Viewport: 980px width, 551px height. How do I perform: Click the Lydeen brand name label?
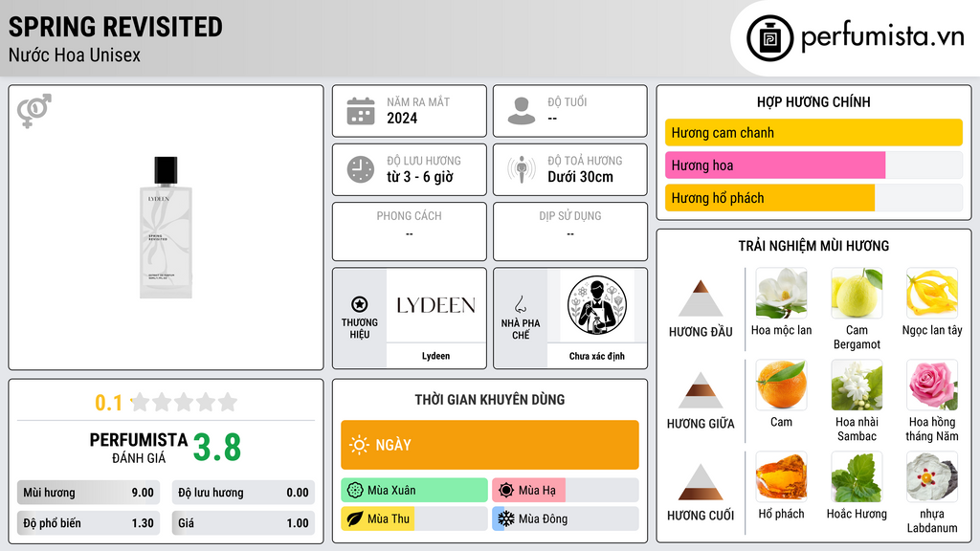click(x=435, y=356)
